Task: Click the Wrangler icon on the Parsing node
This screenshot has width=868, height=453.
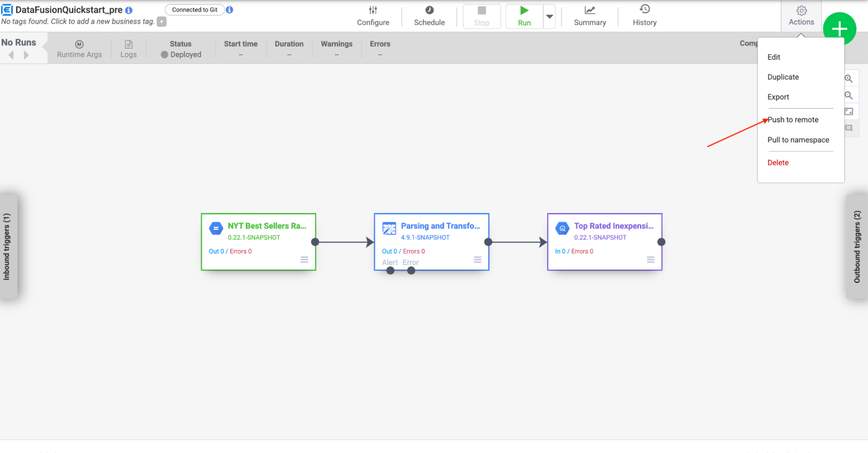Action: tap(389, 229)
